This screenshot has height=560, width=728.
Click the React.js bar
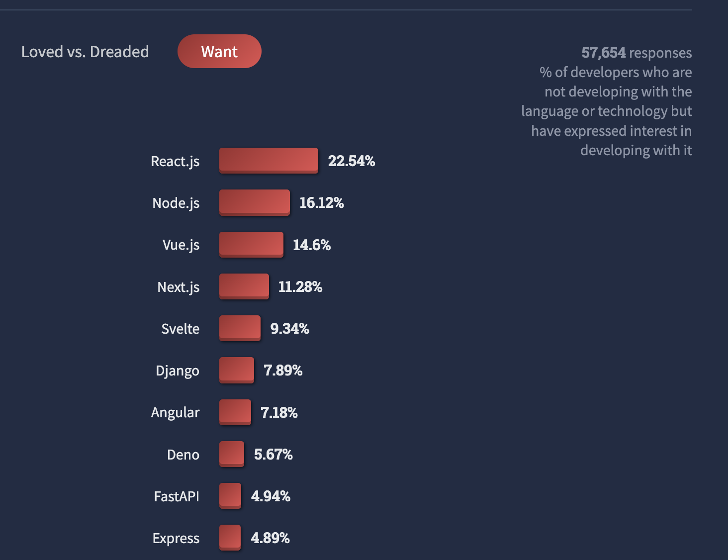tap(269, 160)
